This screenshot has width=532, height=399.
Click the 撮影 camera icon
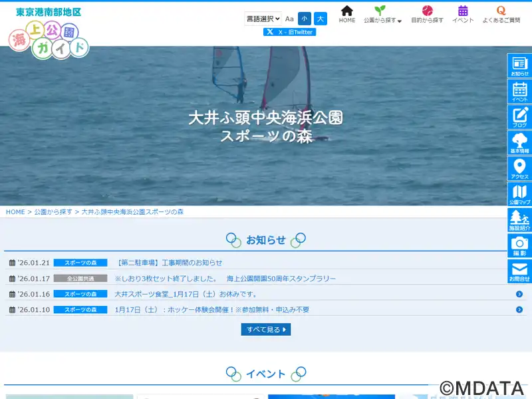(519, 245)
